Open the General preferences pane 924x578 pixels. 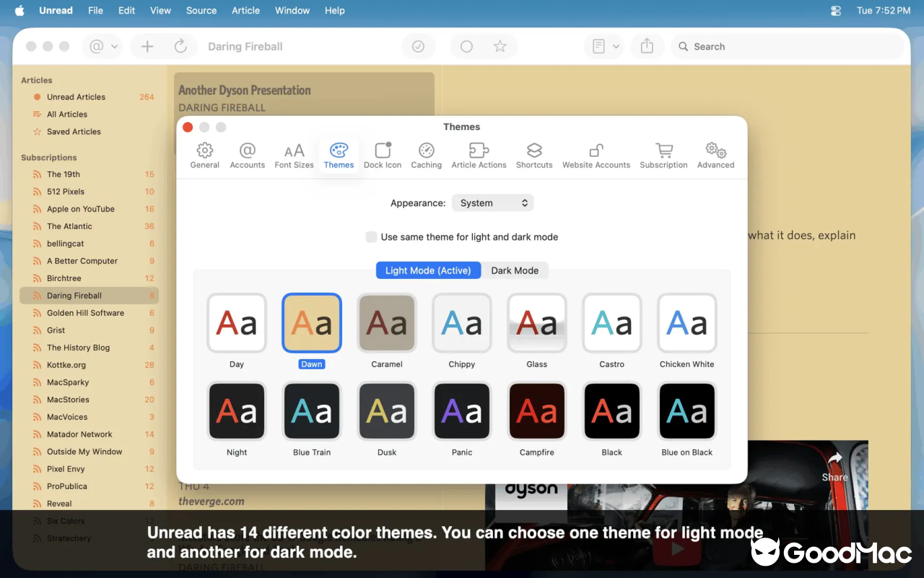205,155
